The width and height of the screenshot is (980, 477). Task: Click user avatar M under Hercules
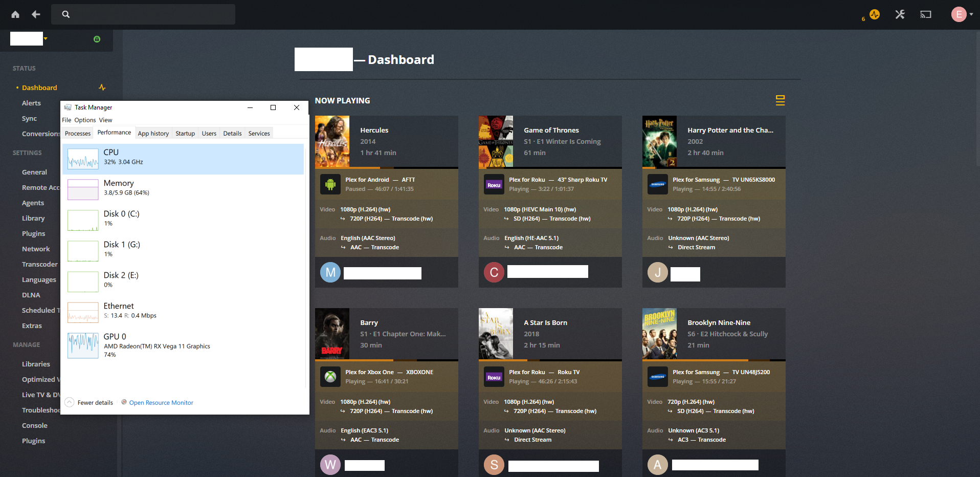(x=330, y=272)
